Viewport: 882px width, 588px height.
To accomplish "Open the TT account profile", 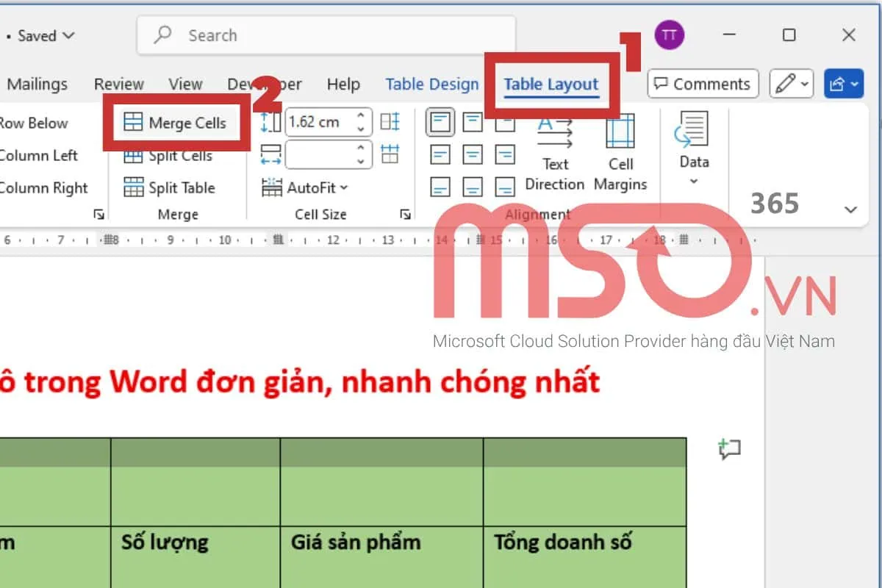I will click(x=669, y=35).
